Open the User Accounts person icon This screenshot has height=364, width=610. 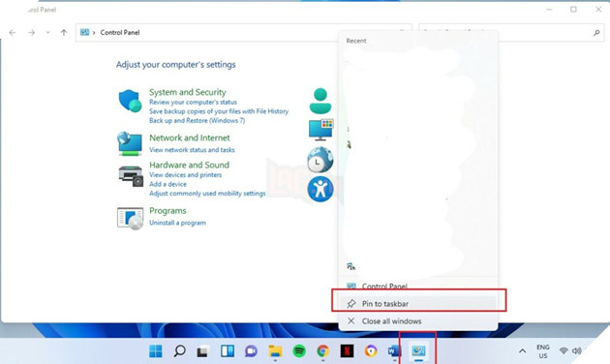320,101
